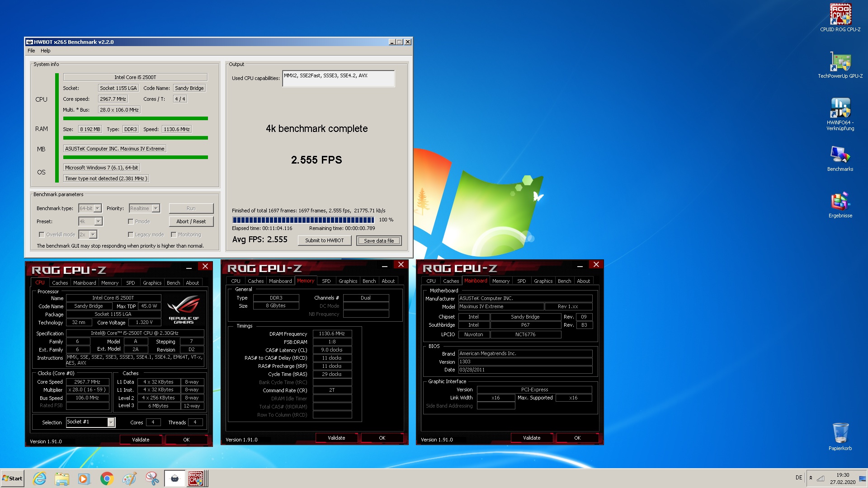Maximize the HWBOT x265 Benchmark window

(400, 42)
